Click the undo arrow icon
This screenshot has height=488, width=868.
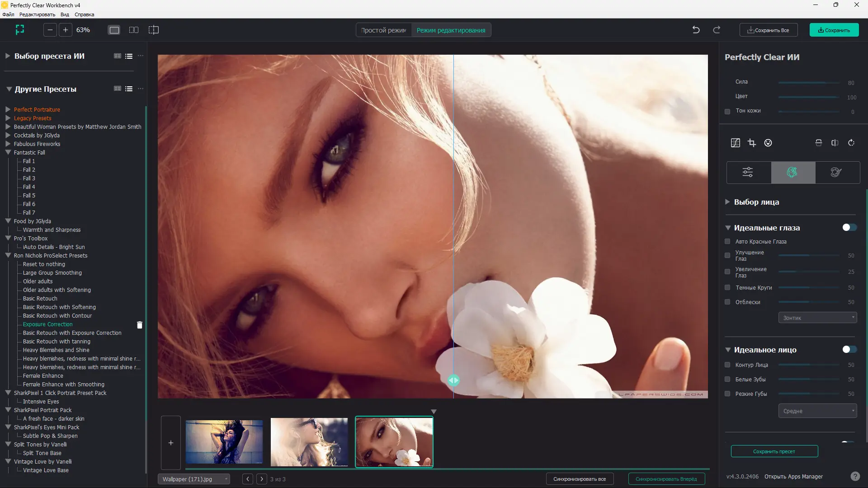point(696,30)
